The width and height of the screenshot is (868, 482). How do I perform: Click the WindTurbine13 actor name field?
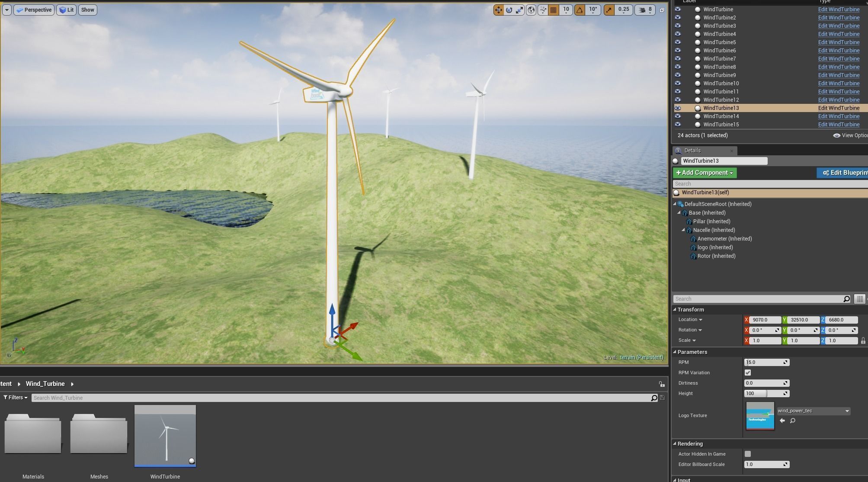click(x=724, y=161)
